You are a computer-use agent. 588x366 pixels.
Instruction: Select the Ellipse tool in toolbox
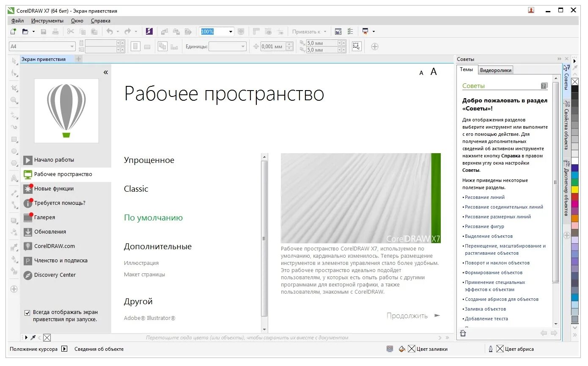14,151
